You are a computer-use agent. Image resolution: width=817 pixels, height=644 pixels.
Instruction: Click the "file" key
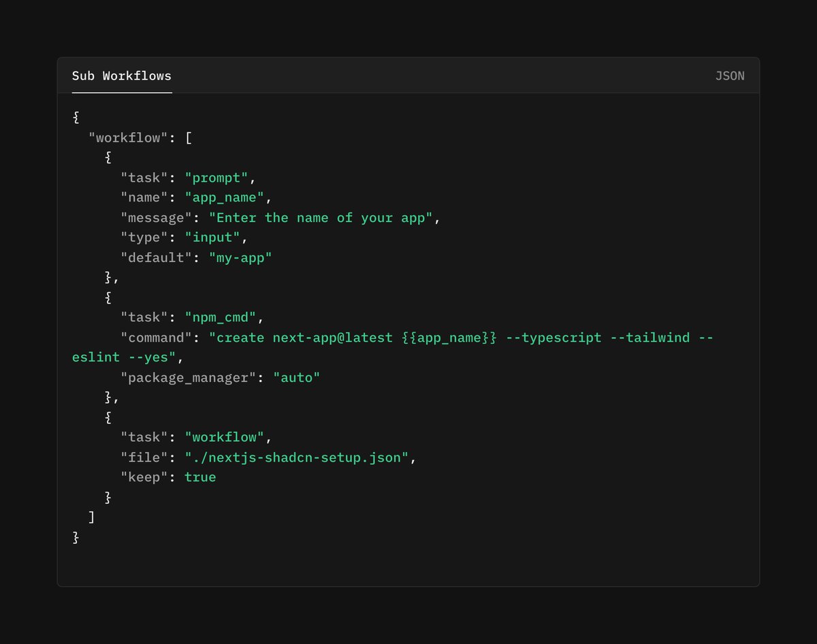coord(144,457)
